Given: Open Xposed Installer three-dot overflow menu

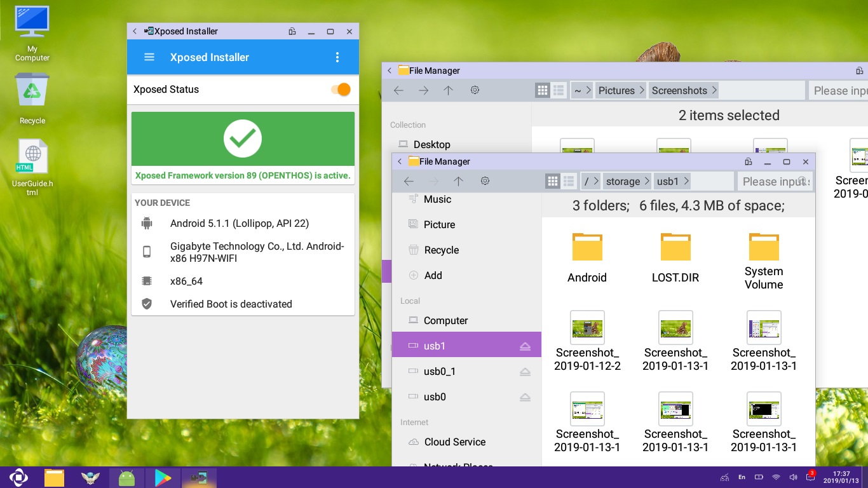Looking at the screenshot, I should pyautogui.click(x=337, y=57).
